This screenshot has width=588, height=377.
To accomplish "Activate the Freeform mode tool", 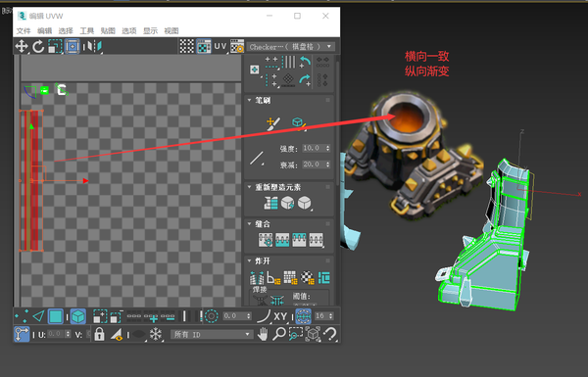I will click(x=73, y=47).
